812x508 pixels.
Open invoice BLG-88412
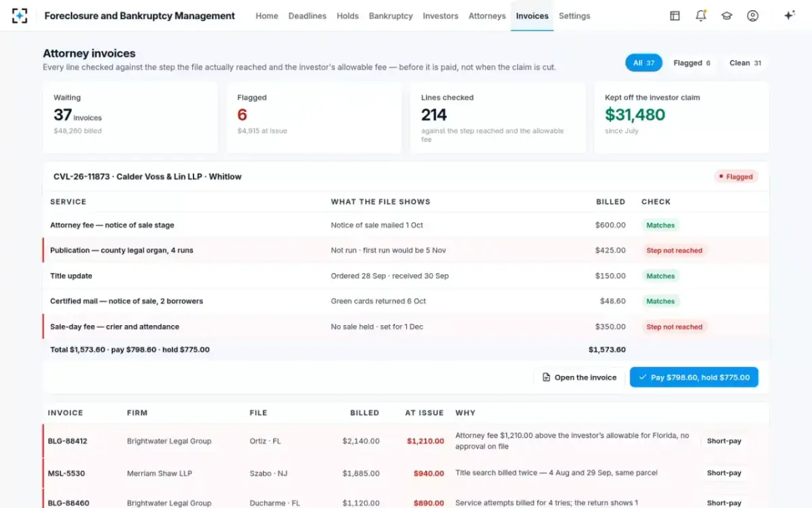[x=67, y=441]
